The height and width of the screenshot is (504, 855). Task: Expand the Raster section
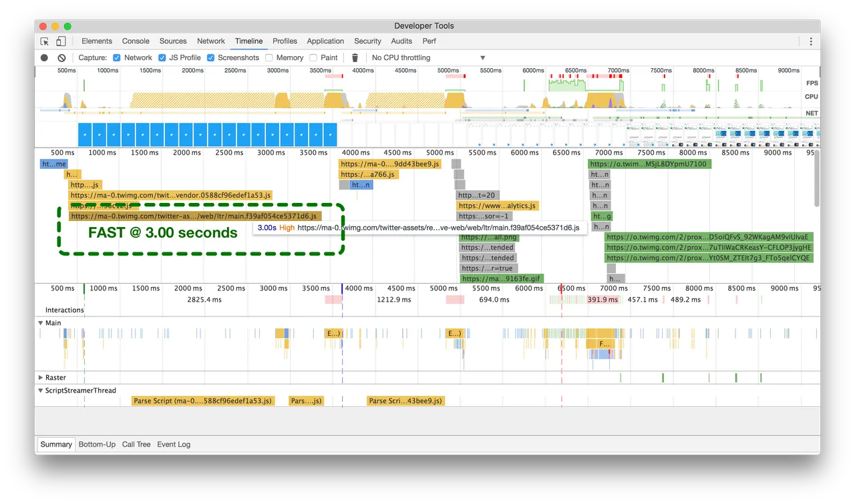[x=40, y=377]
